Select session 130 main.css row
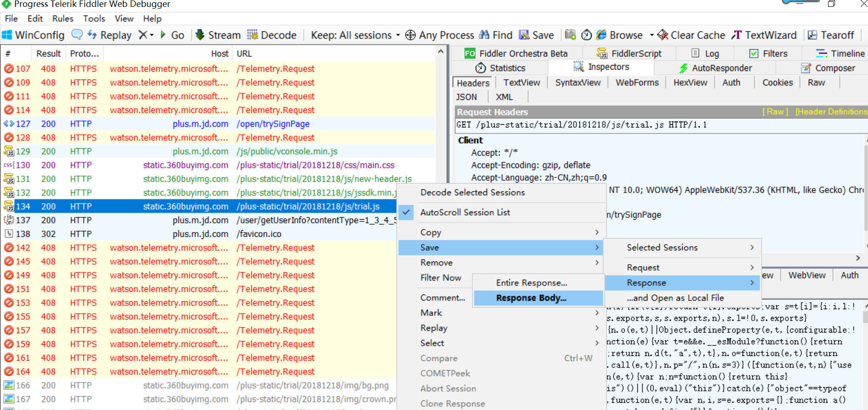Image resolution: width=868 pixels, height=410 pixels. click(218, 165)
